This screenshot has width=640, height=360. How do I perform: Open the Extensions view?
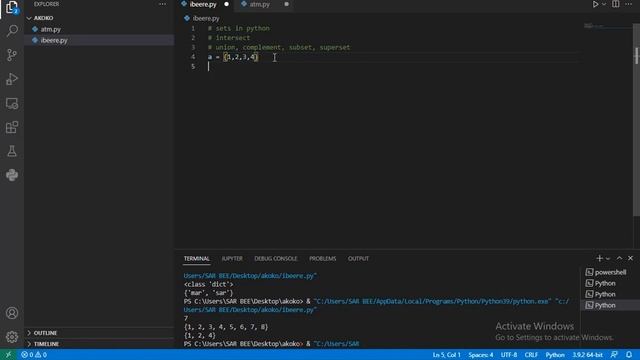point(12,127)
